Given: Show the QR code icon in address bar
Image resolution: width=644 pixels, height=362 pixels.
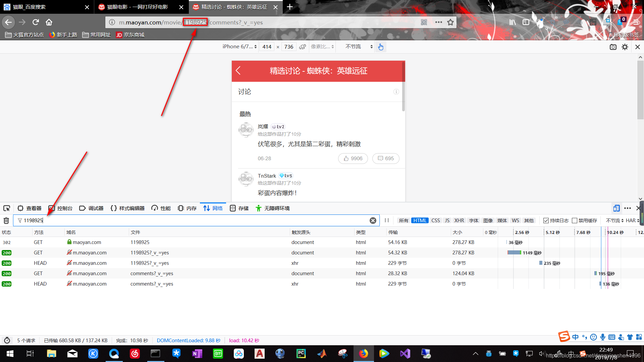Looking at the screenshot, I should (424, 22).
